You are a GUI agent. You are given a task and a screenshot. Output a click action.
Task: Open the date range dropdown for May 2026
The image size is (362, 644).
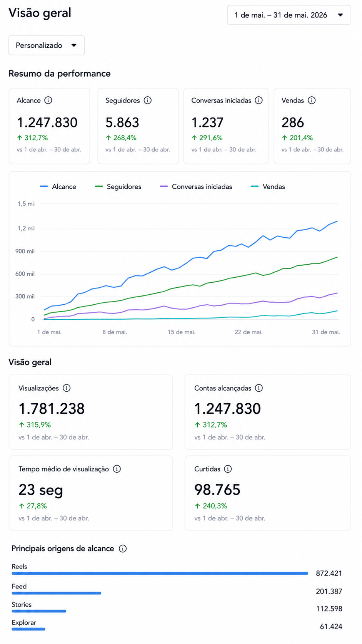[x=289, y=15]
